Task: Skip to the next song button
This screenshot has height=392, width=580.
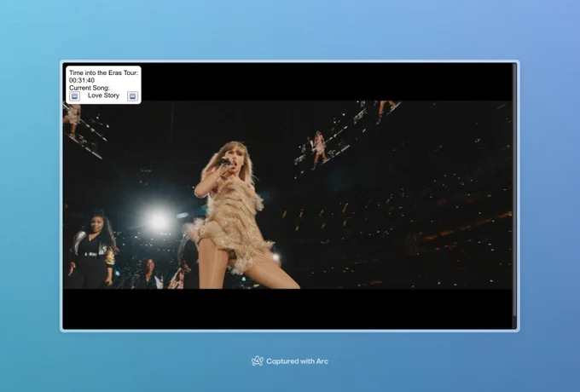Action: [132, 96]
